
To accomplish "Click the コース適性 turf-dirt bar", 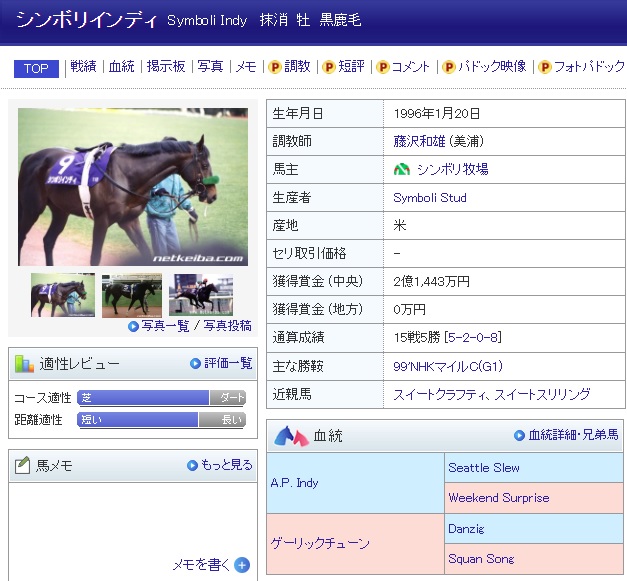I will tap(161, 397).
